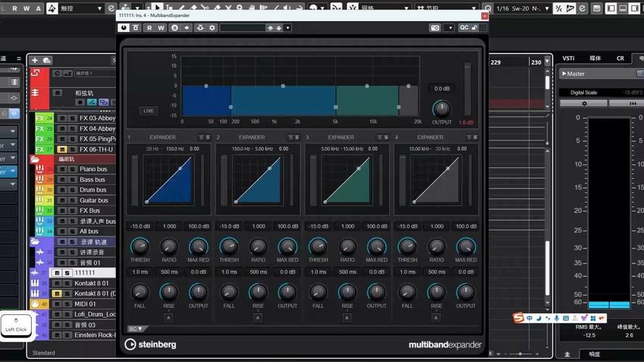Expand the SC side-chain section
The image size is (644, 362).
134,329
